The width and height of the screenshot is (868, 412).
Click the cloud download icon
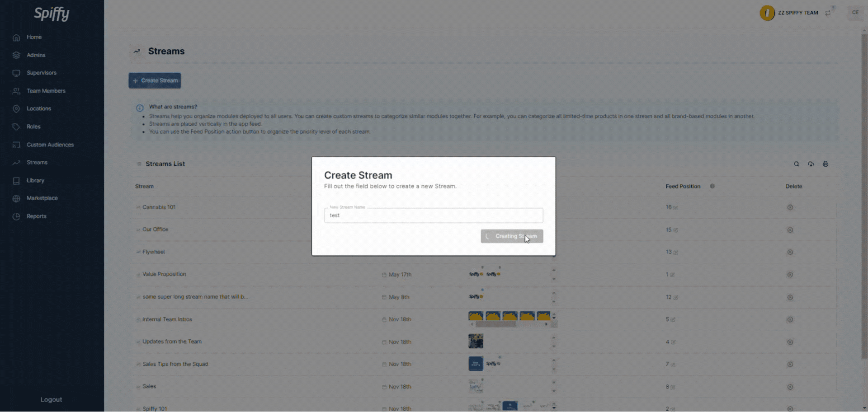(x=811, y=164)
